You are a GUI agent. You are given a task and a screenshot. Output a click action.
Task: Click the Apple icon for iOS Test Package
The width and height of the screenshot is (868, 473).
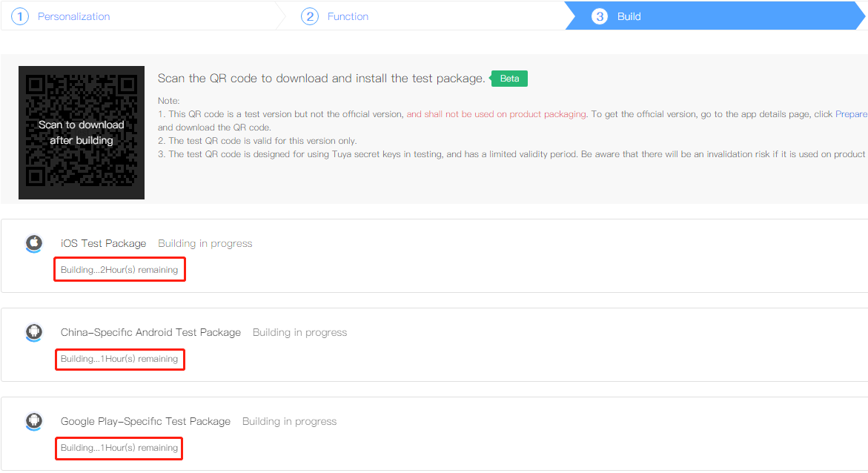(34, 243)
